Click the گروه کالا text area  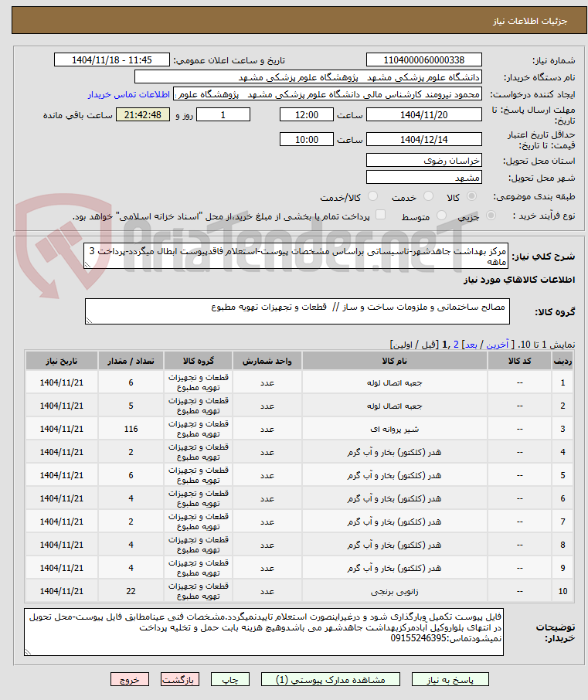[x=297, y=311]
